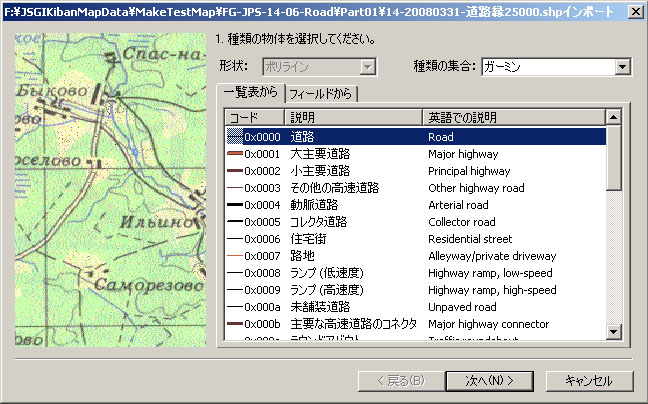Click the < 戻る(B) button
The height and width of the screenshot is (404, 648).
(398, 381)
